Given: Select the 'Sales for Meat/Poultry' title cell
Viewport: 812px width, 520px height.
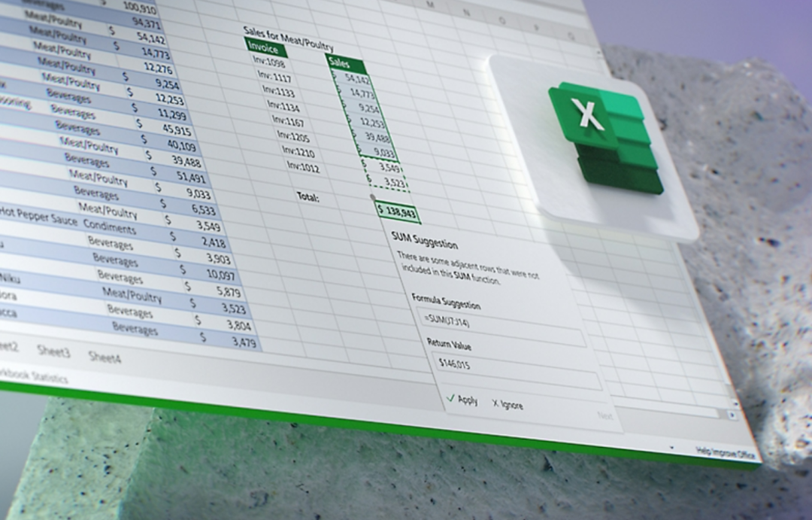Looking at the screenshot, I should pos(289,39).
